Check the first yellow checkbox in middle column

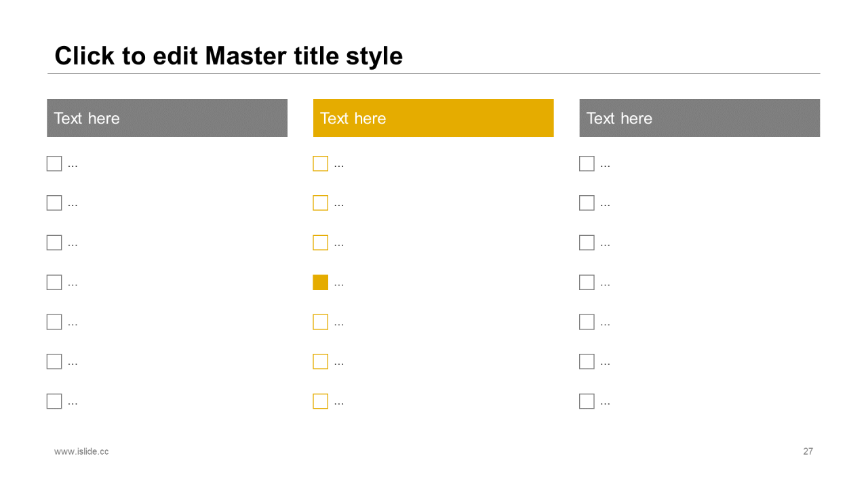320,163
